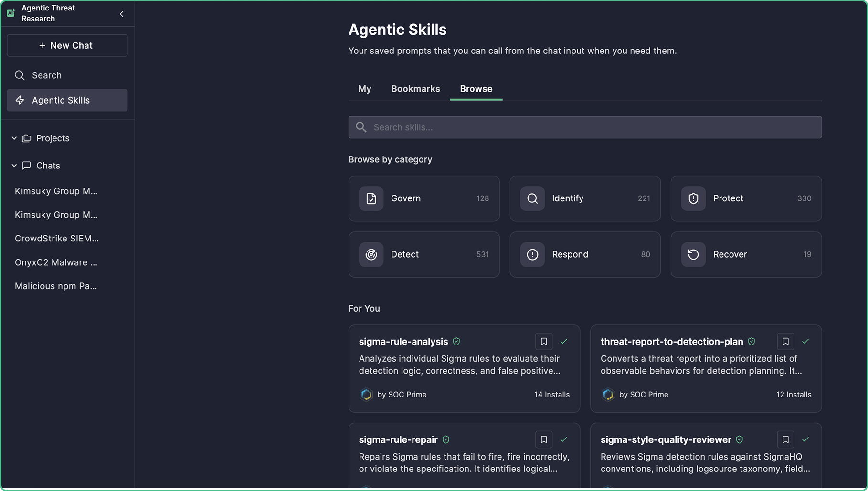Click verified badge next to threat-report-to-detection-plan
The image size is (868, 491).
(x=752, y=342)
